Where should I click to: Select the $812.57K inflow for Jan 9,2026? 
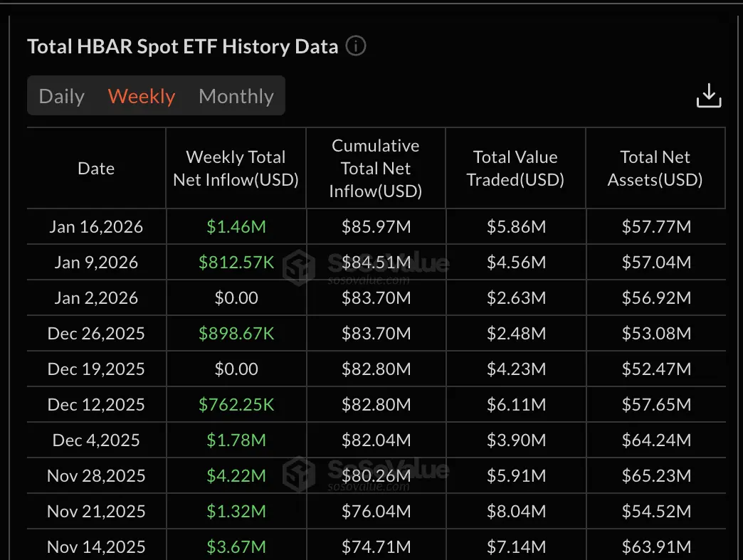235,262
